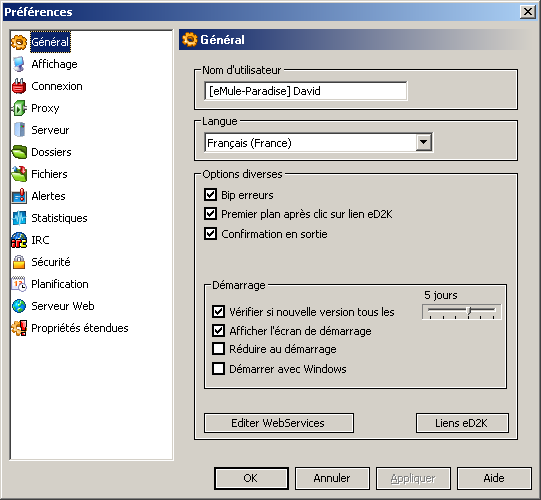Click the Dossiers green folder icon
Viewport: 541px width, 500px height.
tap(19, 152)
